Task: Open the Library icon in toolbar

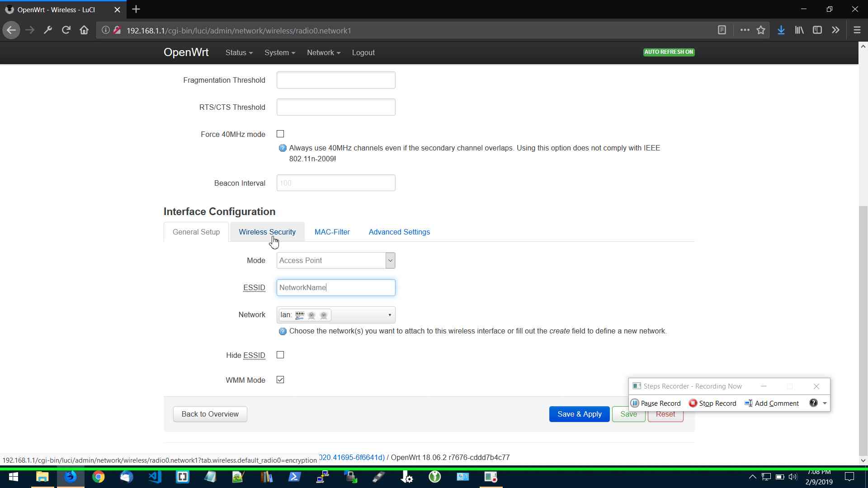Action: 799,30
